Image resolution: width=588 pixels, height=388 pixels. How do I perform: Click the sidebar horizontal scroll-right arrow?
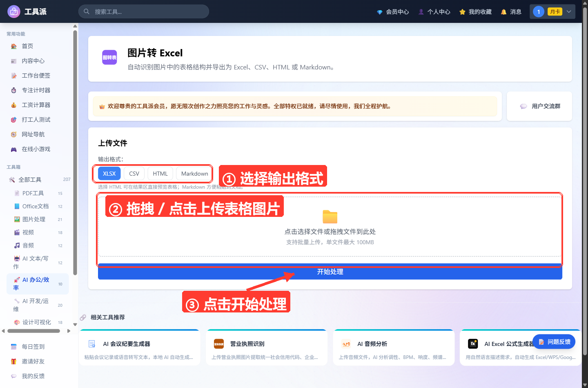pyautogui.click(x=69, y=331)
